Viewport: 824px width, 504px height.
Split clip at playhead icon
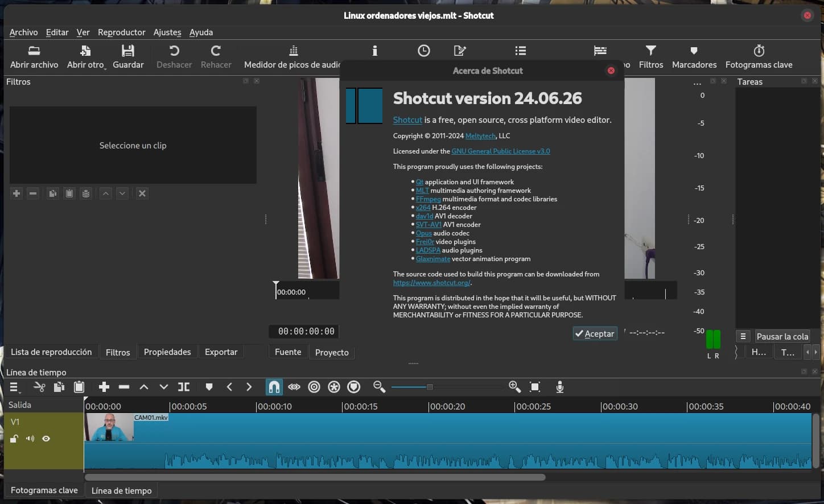click(184, 387)
